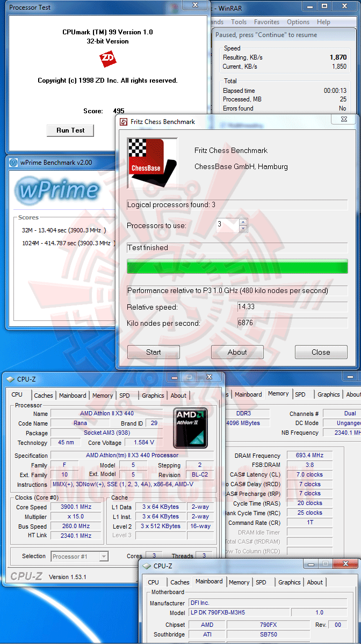Open the Help menu in WinRAR
This screenshot has width=361, height=644.
323,22
